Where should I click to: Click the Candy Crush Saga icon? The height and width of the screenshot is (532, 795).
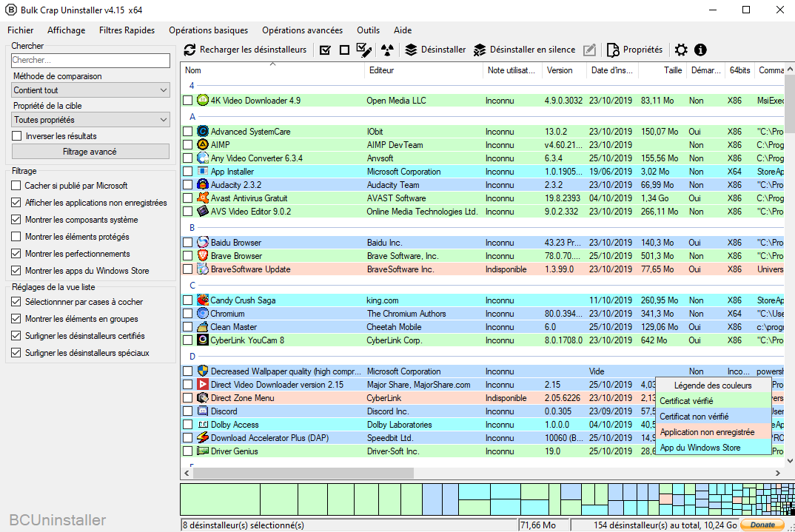pos(203,300)
